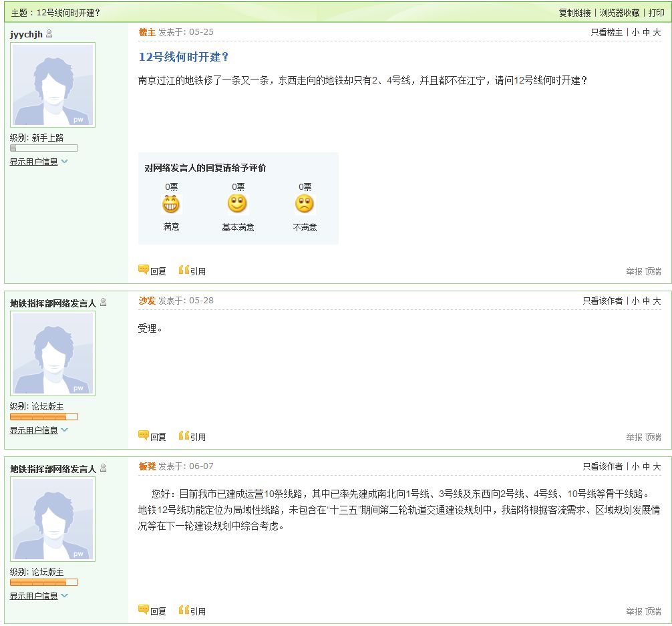The width and height of the screenshot is (672, 626).
Task: Set small font 小 in the 楼主 post
Action: tap(635, 32)
